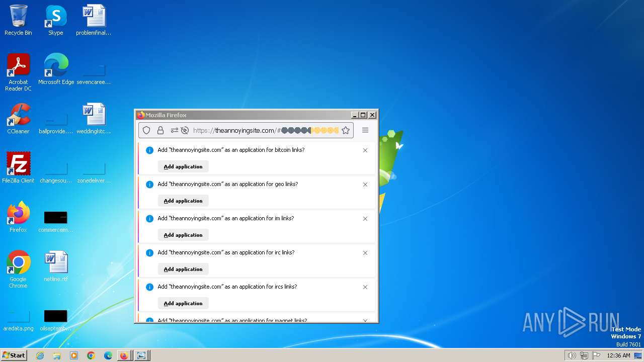Launch Chrome from the taskbar
The height and width of the screenshot is (362, 644).
pos(91,355)
